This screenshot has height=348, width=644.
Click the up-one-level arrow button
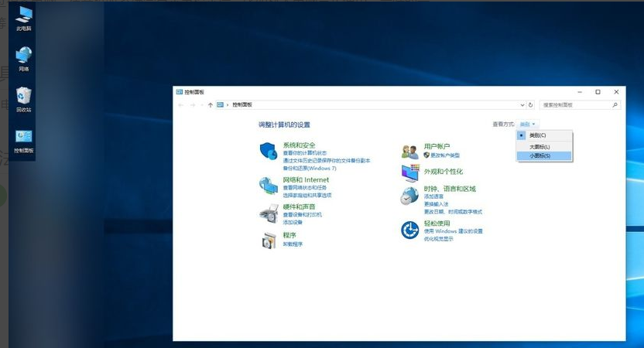(x=211, y=104)
